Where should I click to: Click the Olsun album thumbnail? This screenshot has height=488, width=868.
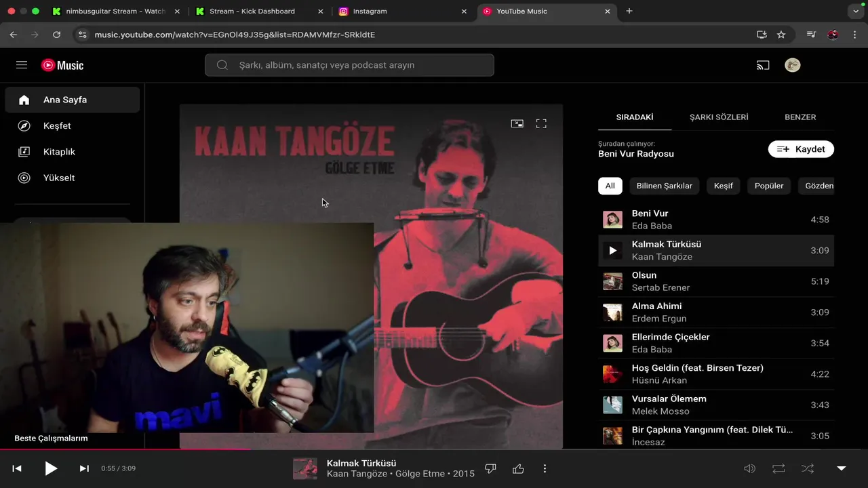[x=612, y=281]
